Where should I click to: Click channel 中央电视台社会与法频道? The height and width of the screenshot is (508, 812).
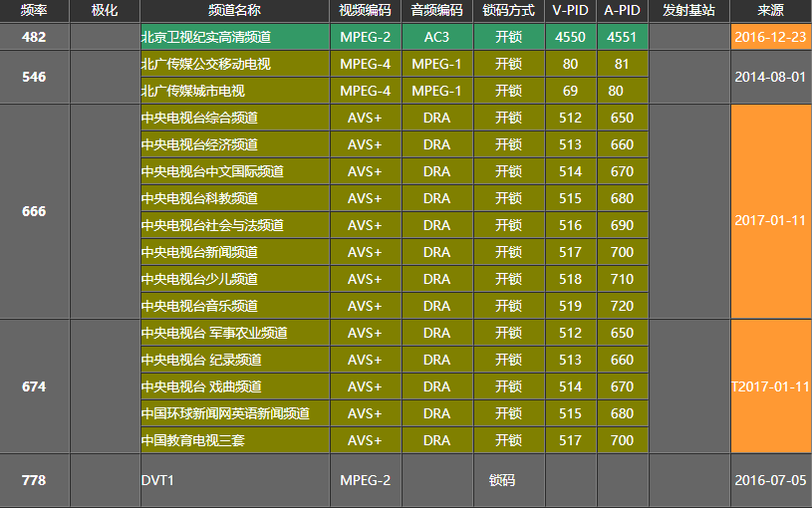235,225
